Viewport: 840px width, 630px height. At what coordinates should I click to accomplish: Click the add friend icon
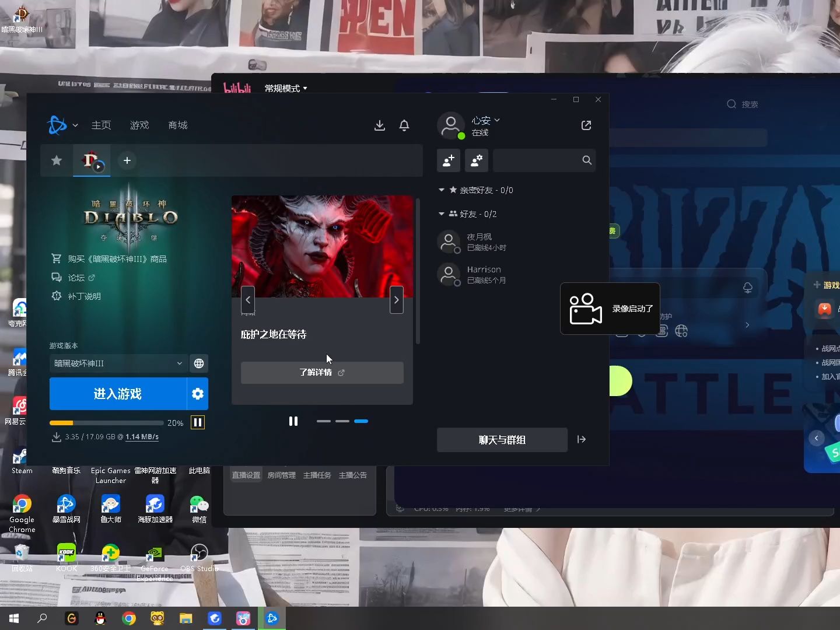pos(449,160)
